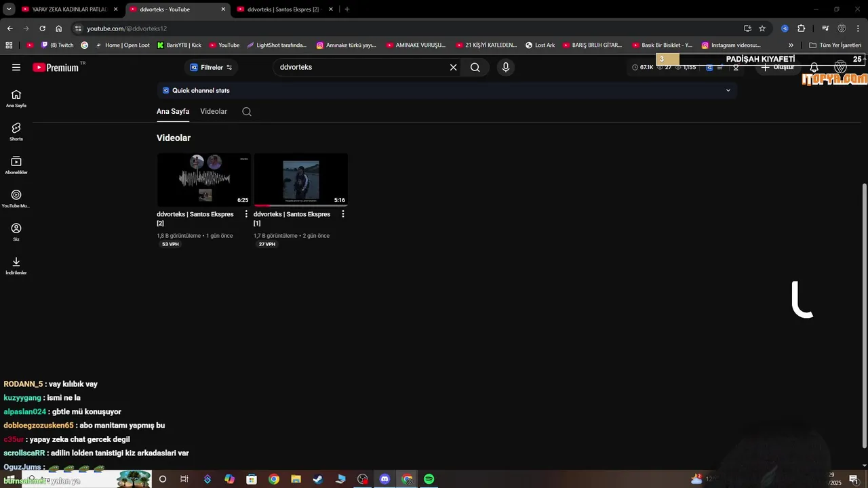Screen dimensions: 868x488
Task: Open options menu for Santos Ekspres [1]
Action: pyautogui.click(x=342, y=214)
